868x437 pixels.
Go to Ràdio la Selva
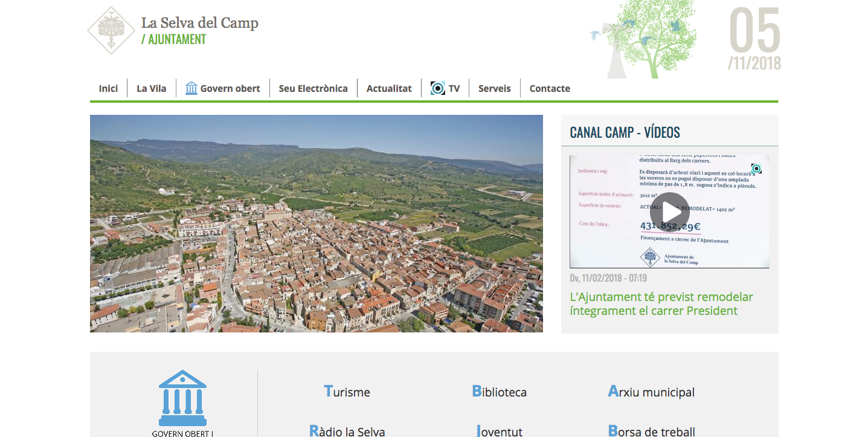pyautogui.click(x=347, y=431)
